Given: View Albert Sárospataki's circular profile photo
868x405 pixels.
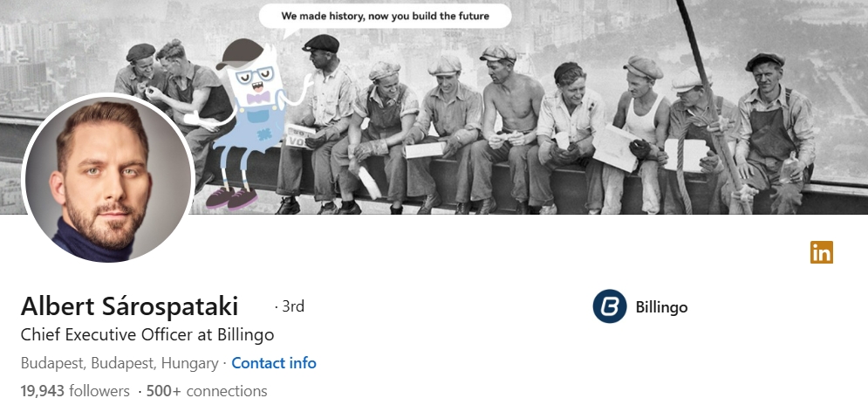Looking at the screenshot, I should [x=108, y=178].
